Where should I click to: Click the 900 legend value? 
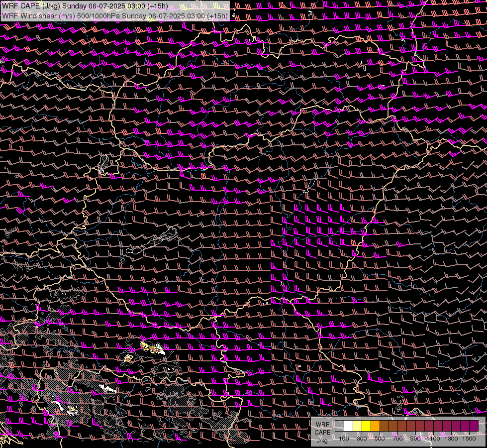point(415,439)
